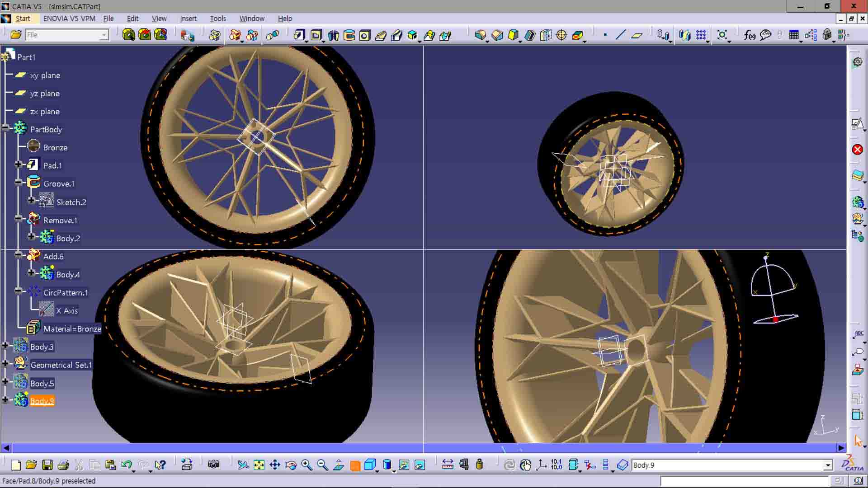Screen dimensions: 868x488
Task: Select the X Axis item
Action: [67, 311]
